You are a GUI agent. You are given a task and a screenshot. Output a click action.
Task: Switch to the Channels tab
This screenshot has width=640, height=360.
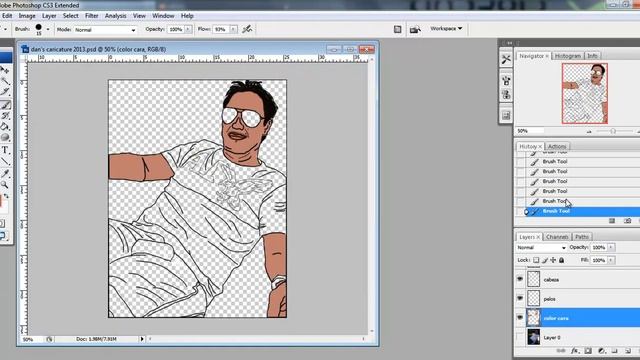pos(557,237)
